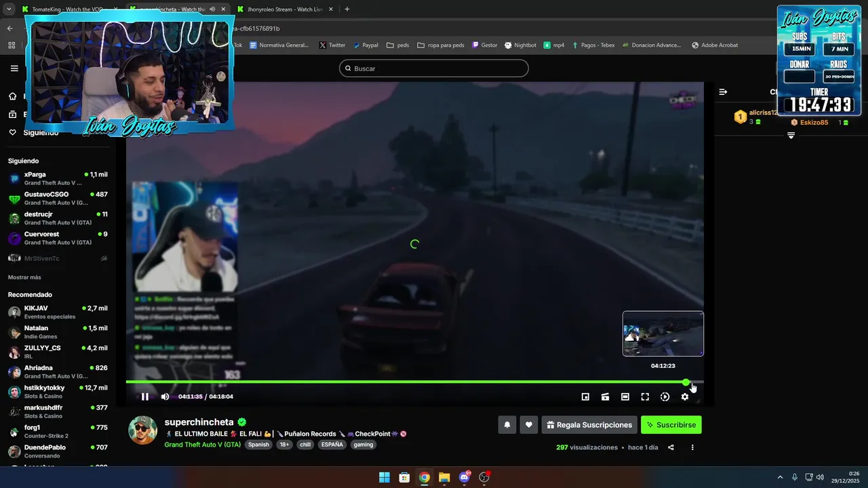The height and width of the screenshot is (488, 868).
Task: Enter fullscreen video mode
Action: tap(645, 396)
